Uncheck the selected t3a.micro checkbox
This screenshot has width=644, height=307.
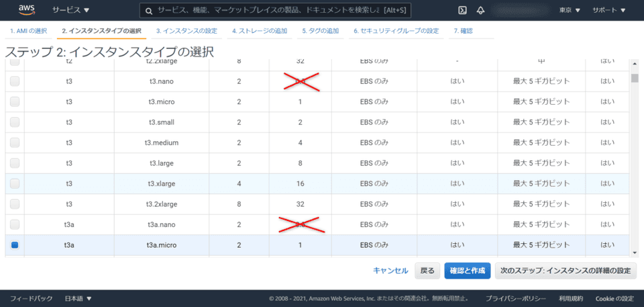tap(15, 245)
